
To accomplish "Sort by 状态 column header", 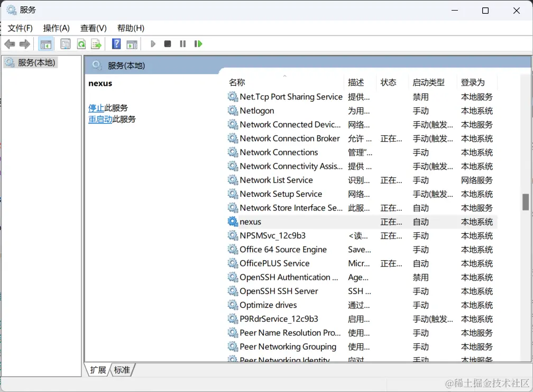I will click(392, 83).
